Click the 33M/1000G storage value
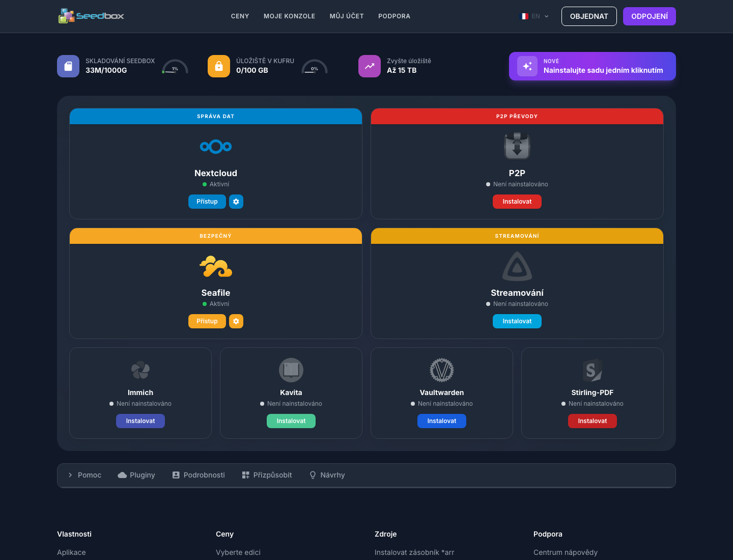The image size is (733, 560). [x=106, y=70]
